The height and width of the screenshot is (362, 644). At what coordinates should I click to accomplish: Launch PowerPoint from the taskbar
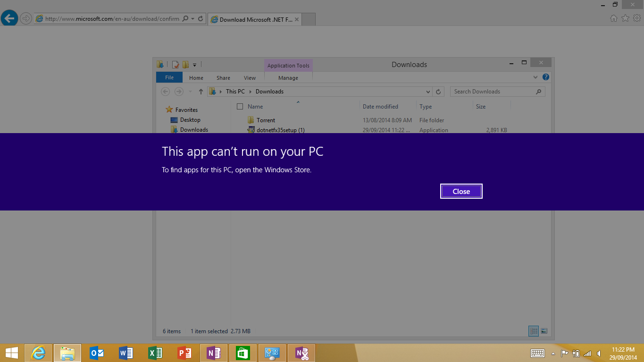(x=184, y=353)
